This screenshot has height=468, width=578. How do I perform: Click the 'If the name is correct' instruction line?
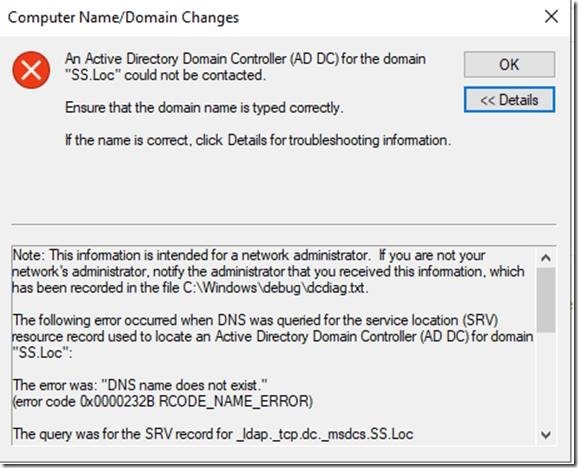click(x=258, y=140)
